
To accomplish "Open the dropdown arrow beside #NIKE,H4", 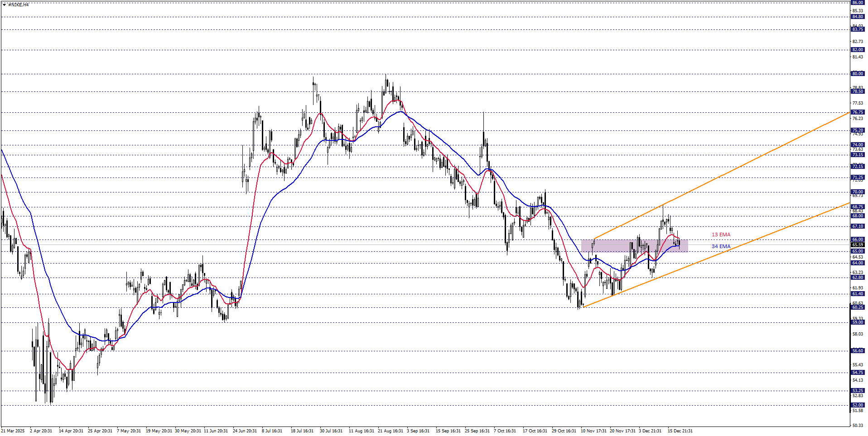I will (4, 5).
